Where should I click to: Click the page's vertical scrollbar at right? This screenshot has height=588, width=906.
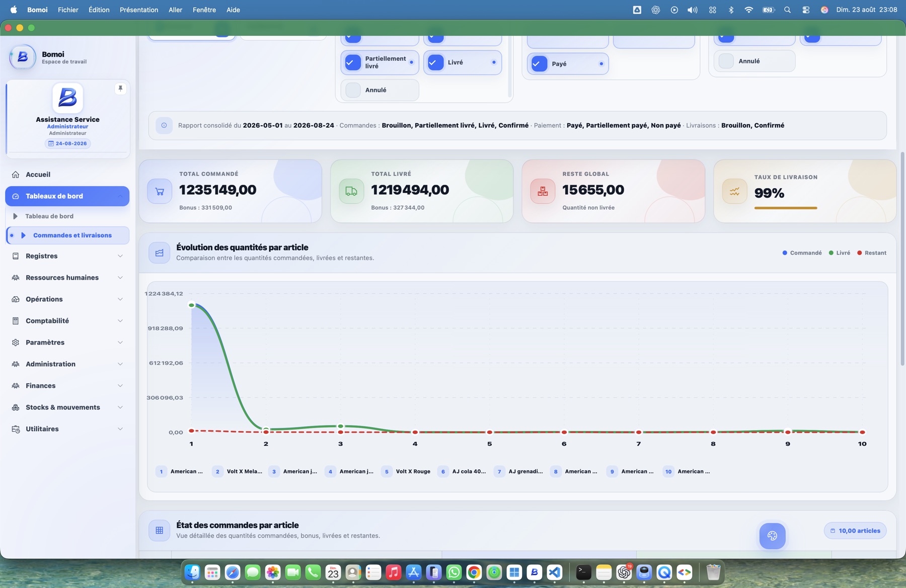tap(902, 258)
